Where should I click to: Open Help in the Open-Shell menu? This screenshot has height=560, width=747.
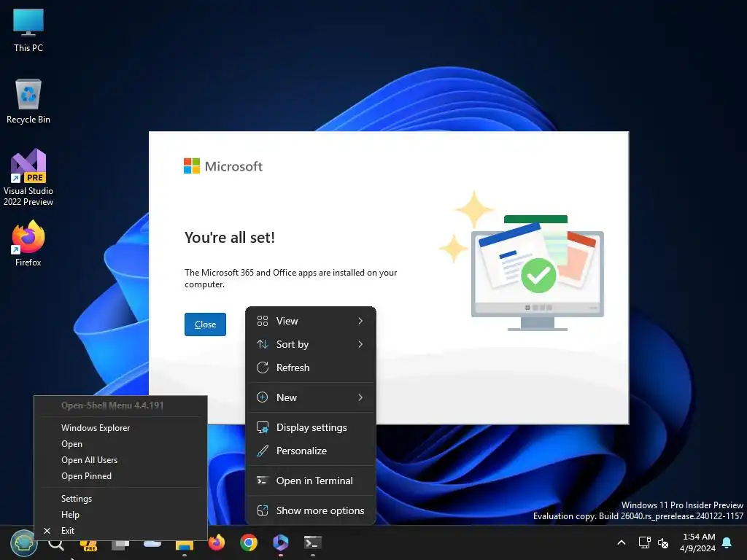pos(120,515)
